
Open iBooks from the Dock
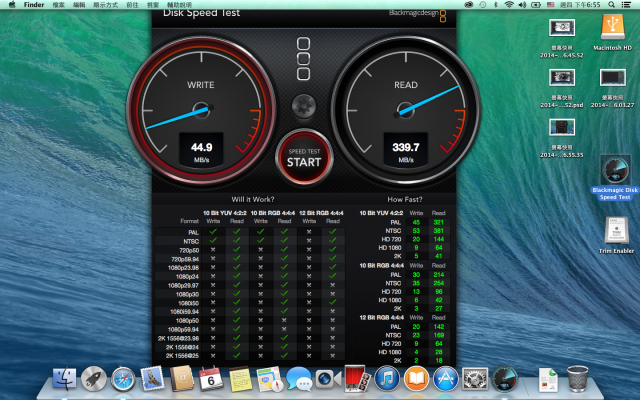pyautogui.click(x=416, y=379)
